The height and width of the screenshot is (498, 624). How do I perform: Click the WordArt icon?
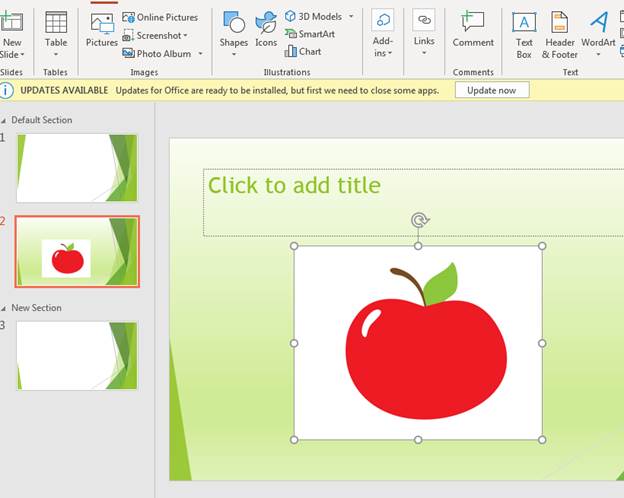598,22
